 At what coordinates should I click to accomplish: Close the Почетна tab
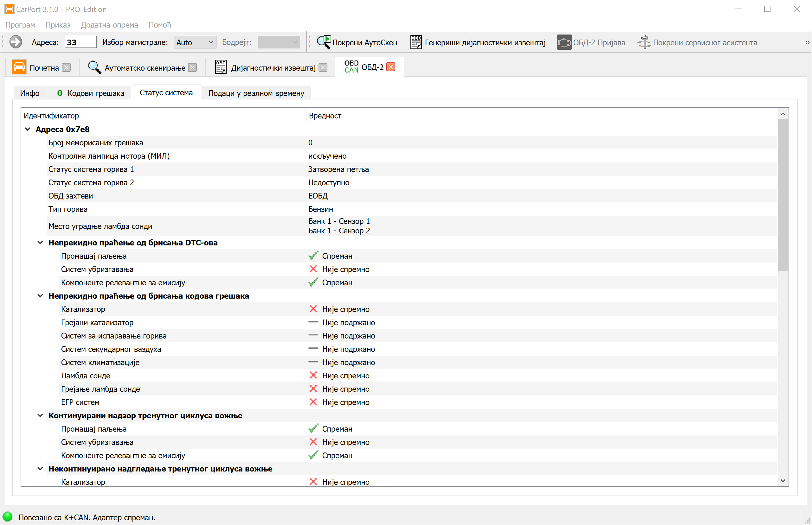pos(67,67)
